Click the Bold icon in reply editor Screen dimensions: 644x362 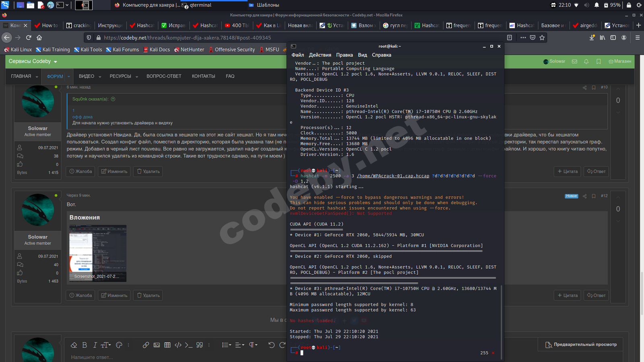pyautogui.click(x=85, y=345)
